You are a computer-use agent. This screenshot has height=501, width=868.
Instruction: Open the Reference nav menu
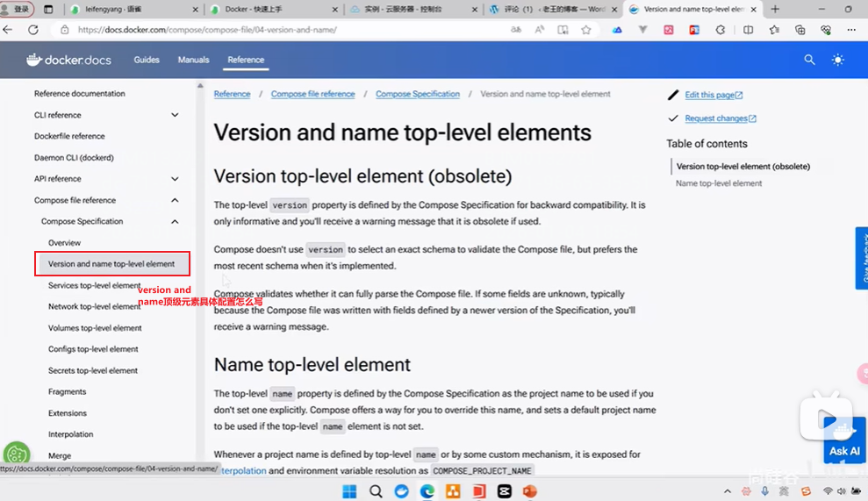[246, 60]
